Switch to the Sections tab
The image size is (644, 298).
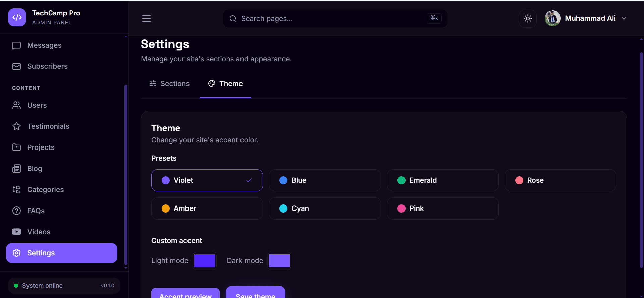169,84
